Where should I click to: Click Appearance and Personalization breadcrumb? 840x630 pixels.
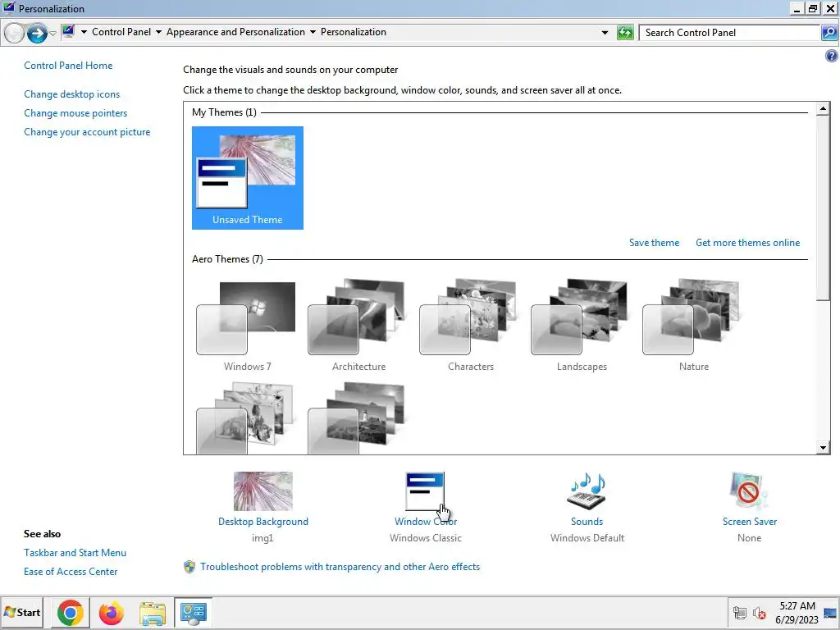[235, 32]
